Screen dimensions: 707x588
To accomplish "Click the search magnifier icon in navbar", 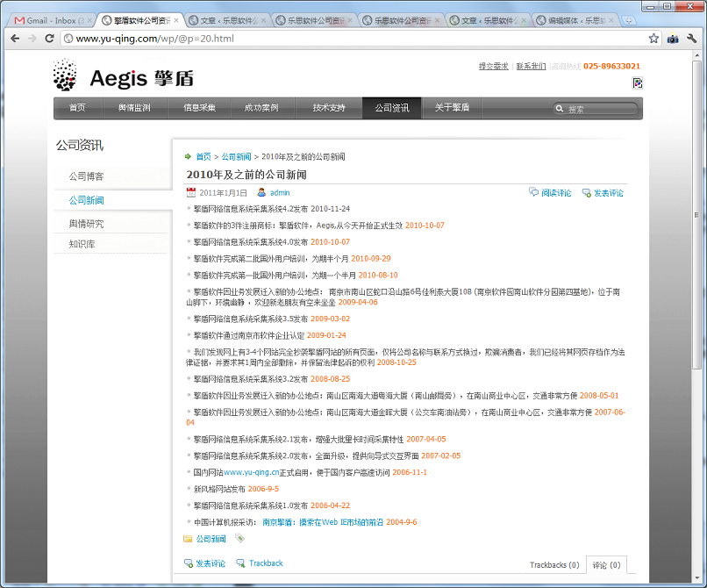I will pos(559,109).
